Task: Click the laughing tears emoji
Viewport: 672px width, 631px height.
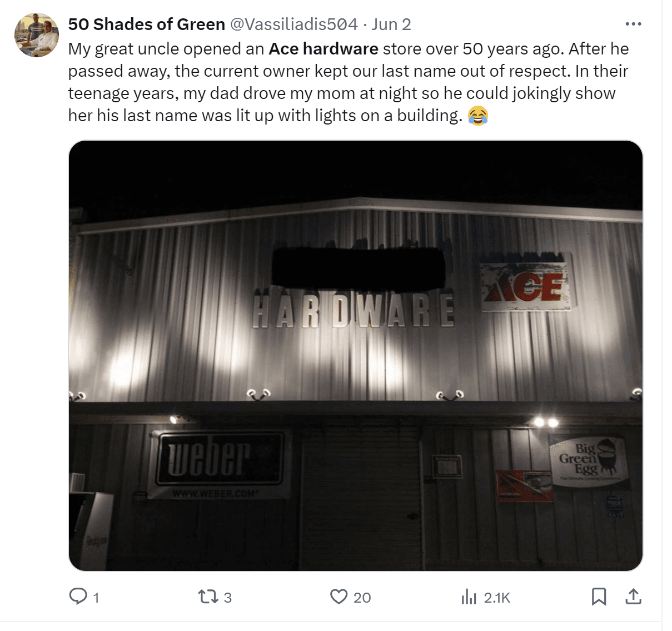Action: [x=478, y=116]
